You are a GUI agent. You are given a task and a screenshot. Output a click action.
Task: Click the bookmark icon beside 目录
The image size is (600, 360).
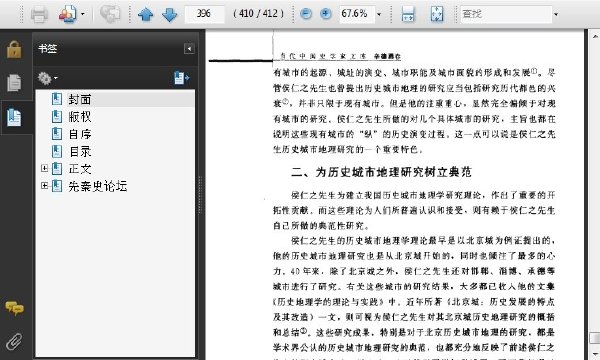[57, 151]
